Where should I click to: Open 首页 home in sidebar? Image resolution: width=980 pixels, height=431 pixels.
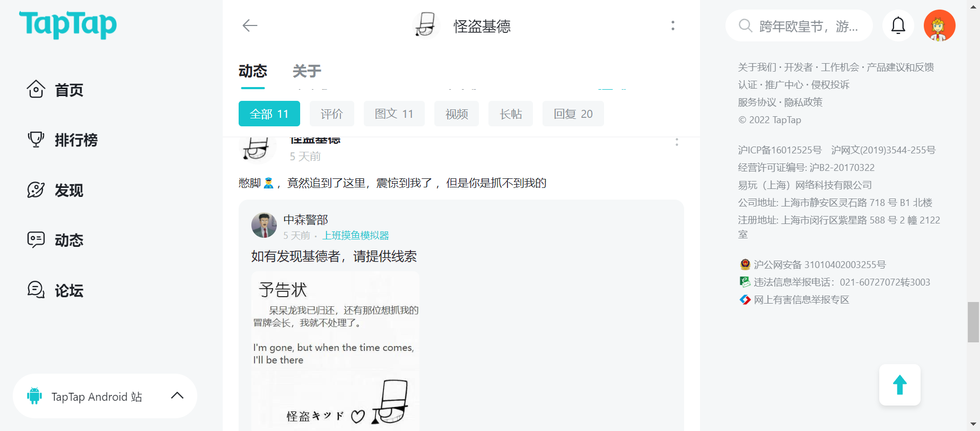(x=56, y=90)
